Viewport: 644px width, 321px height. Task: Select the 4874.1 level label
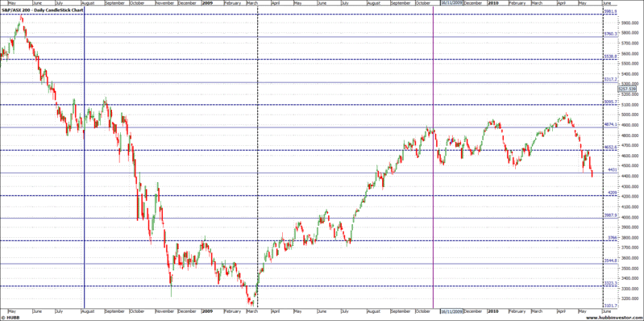[x=610, y=124]
